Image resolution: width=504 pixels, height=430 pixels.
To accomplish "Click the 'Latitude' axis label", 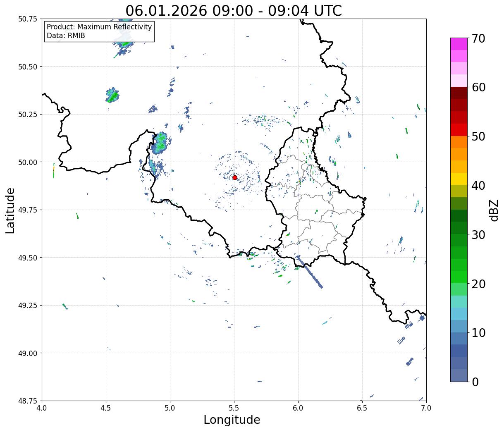I will point(10,210).
